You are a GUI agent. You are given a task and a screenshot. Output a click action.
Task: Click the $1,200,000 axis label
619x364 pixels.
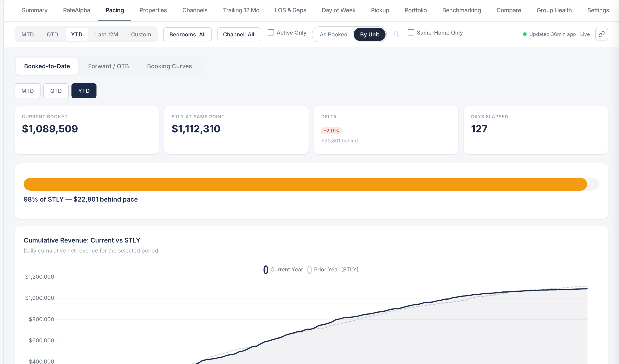click(x=40, y=277)
